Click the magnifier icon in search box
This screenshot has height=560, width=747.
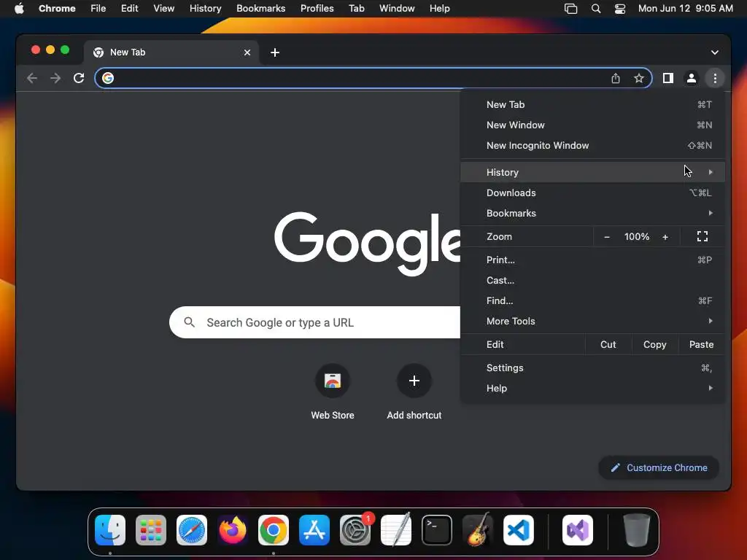(189, 322)
